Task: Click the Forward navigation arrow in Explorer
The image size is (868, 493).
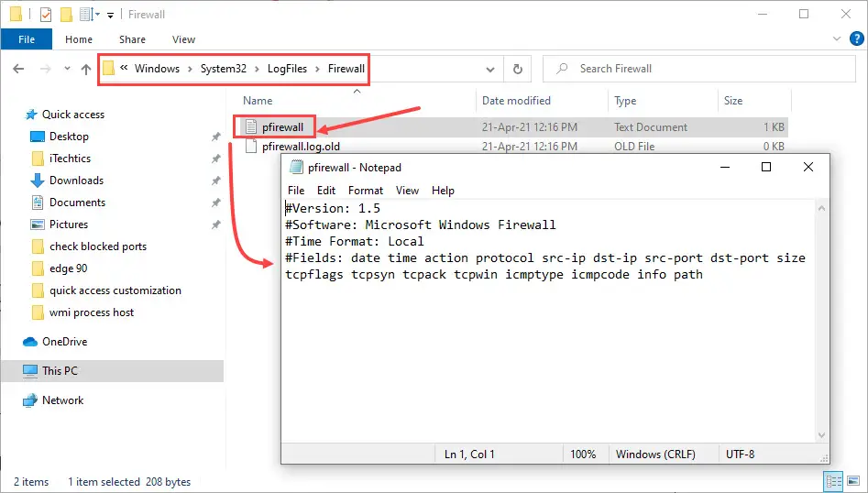Action: coord(46,69)
